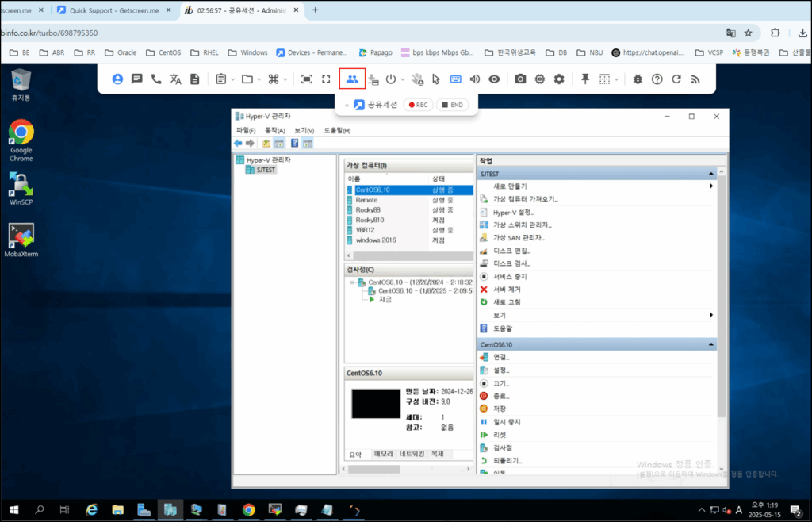Click the shared session people icon

(x=352, y=79)
